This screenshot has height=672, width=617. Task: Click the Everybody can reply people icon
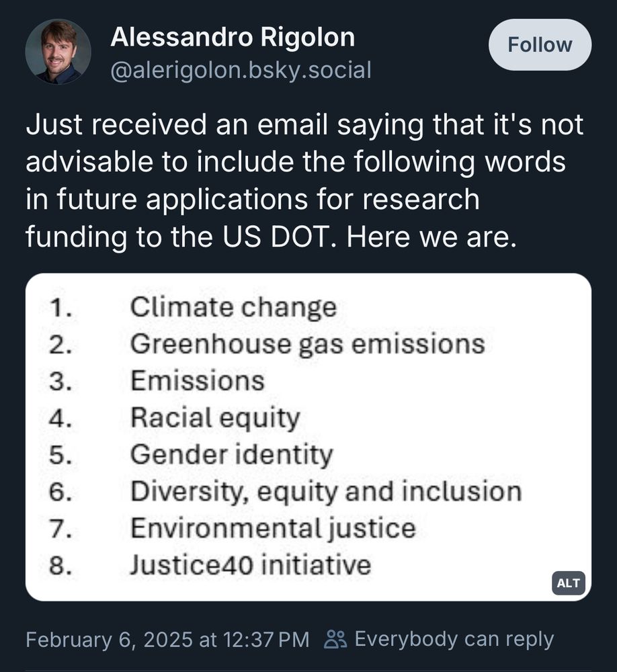pyautogui.click(x=335, y=640)
